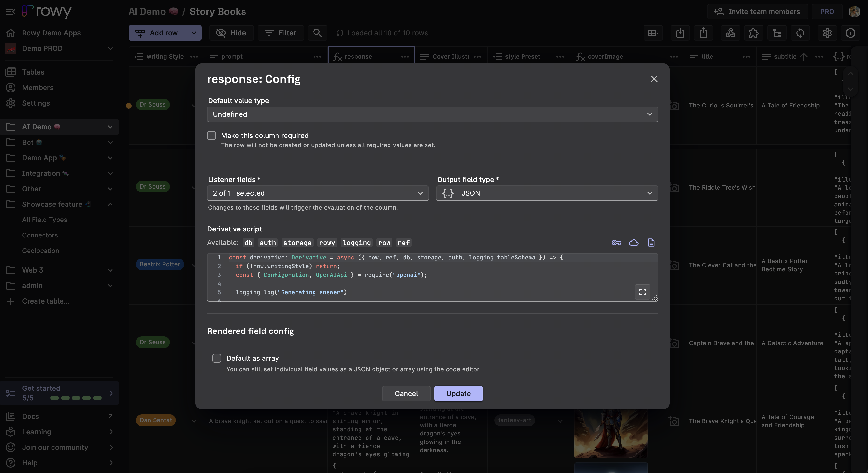Expand code editor to fullscreen

point(642,292)
